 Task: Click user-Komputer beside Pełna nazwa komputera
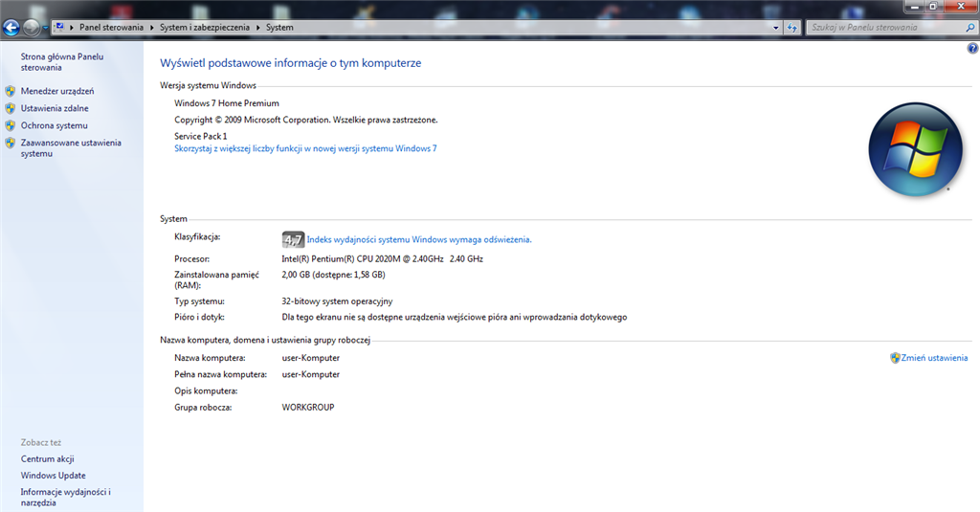pos(311,374)
